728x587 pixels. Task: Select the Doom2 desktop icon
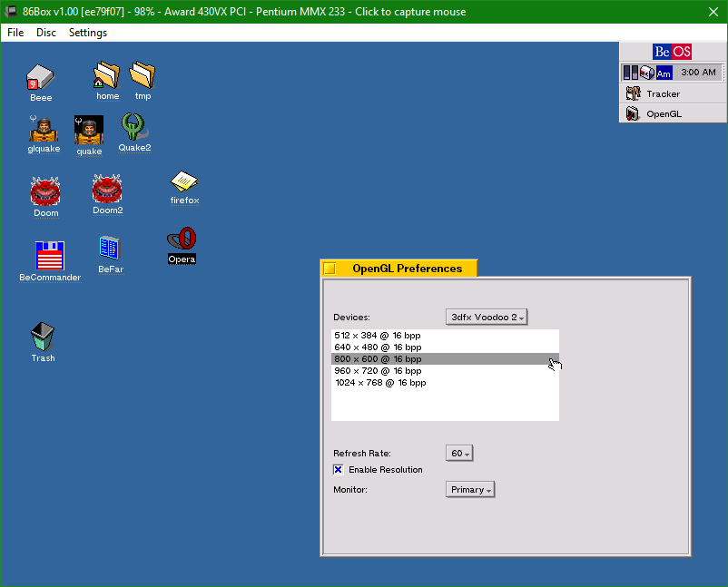pos(107,191)
